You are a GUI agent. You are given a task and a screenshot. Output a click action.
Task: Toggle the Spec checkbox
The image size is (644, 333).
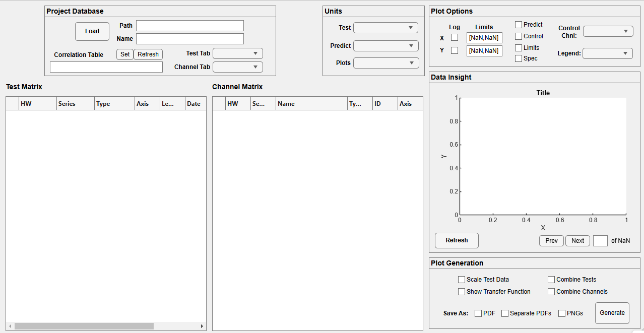(519, 58)
